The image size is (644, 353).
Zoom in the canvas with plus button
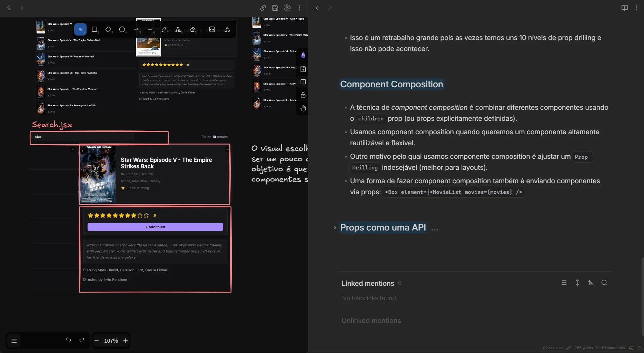coord(126,341)
